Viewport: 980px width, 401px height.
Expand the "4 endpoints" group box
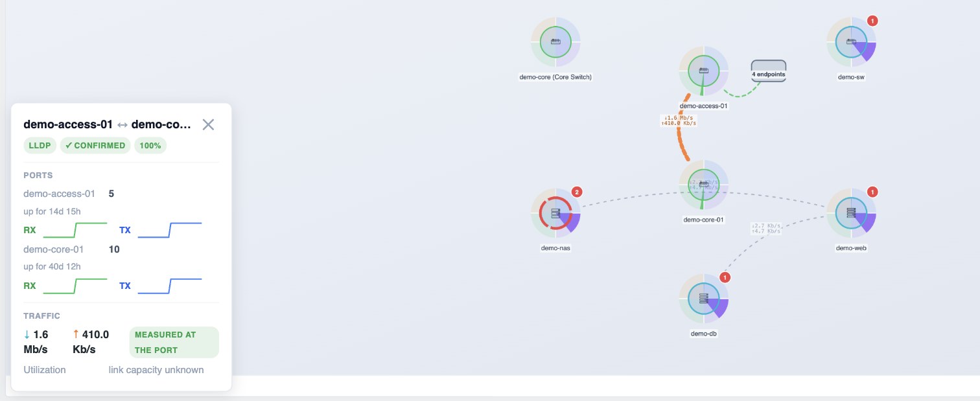(x=769, y=71)
